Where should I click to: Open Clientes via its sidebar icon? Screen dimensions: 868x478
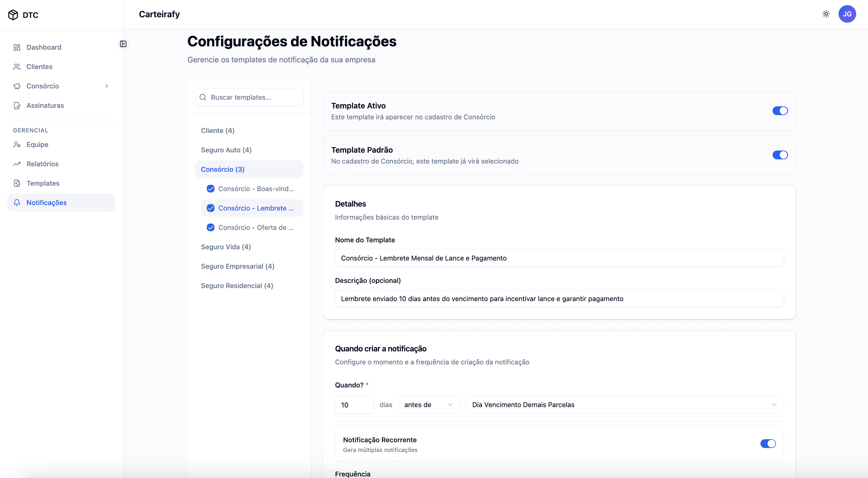[17, 66]
